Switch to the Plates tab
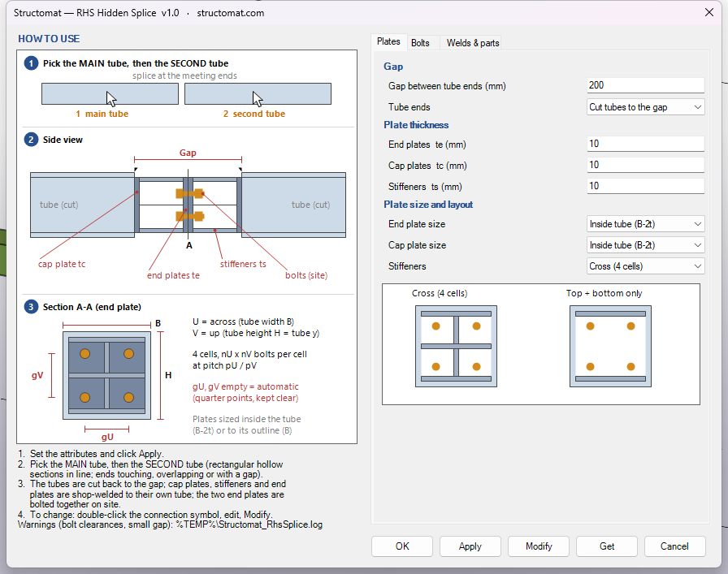This screenshot has height=574, width=728. (x=388, y=41)
